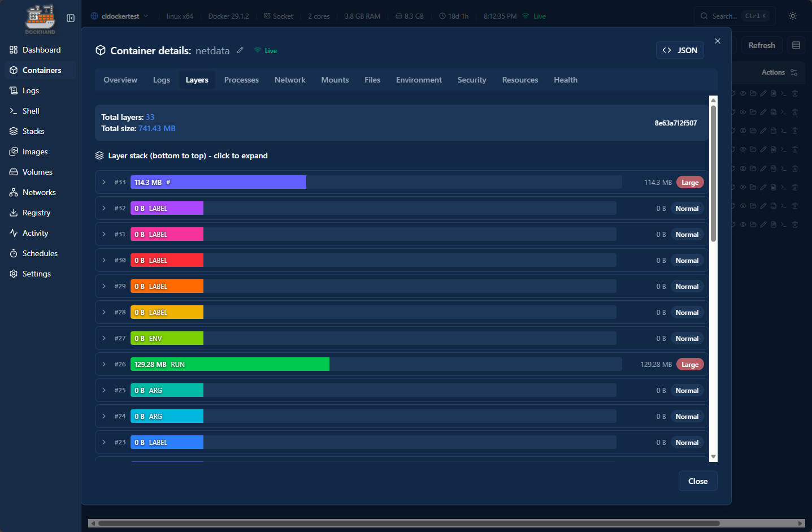Open the Shell section in the sidebar
The height and width of the screenshot is (532, 812).
tap(32, 110)
